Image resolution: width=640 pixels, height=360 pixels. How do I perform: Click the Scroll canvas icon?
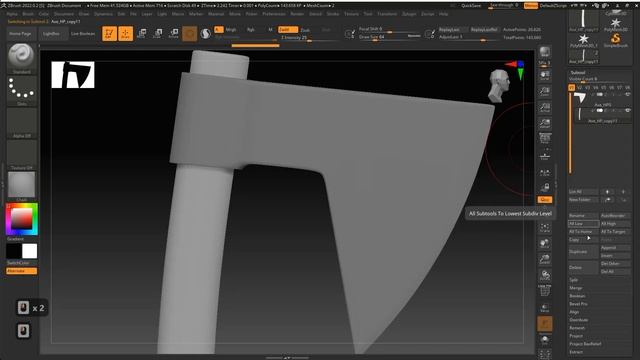[x=544, y=75]
